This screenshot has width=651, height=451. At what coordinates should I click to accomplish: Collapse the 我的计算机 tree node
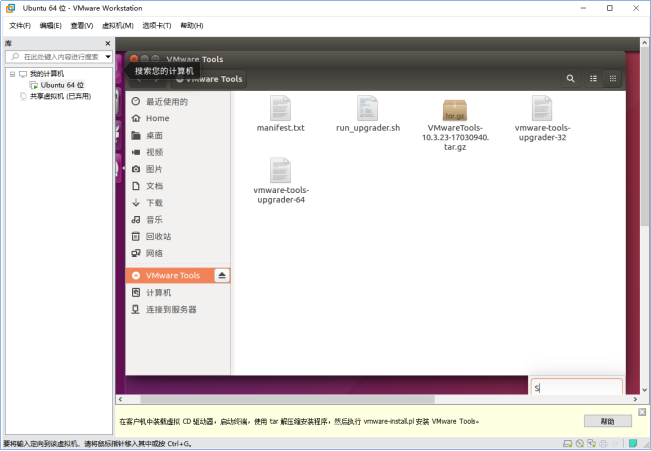coord(12,74)
